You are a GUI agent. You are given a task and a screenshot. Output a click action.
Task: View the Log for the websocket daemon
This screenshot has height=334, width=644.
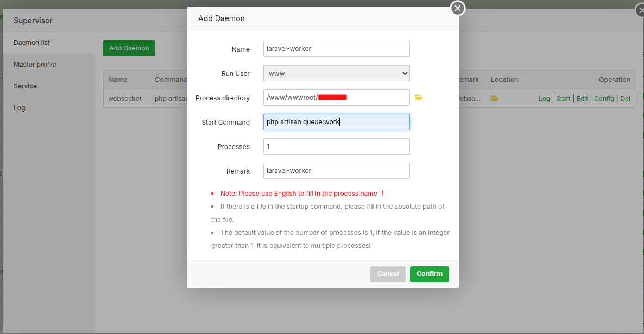tap(544, 98)
